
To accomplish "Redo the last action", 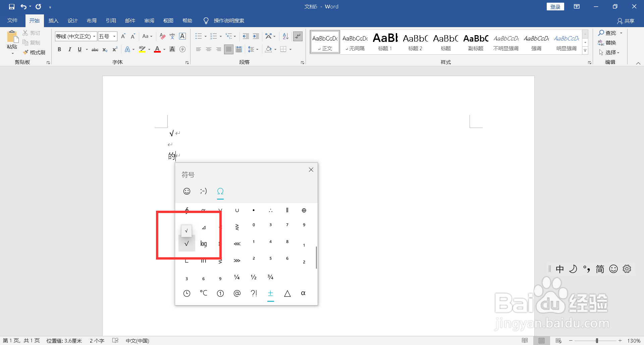I will coord(38,6).
